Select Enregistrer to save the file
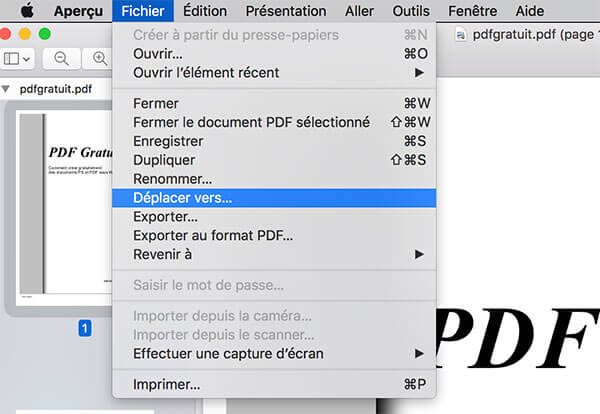 [274, 141]
